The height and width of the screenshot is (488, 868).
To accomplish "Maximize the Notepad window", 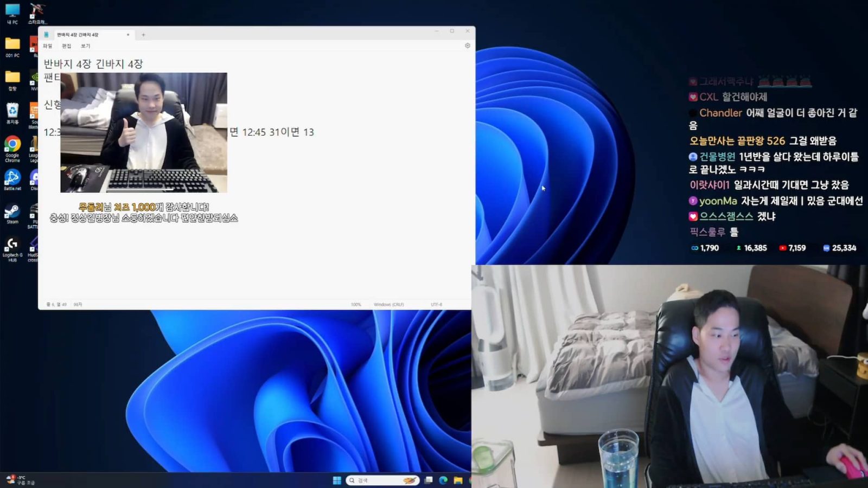I will pos(452,31).
